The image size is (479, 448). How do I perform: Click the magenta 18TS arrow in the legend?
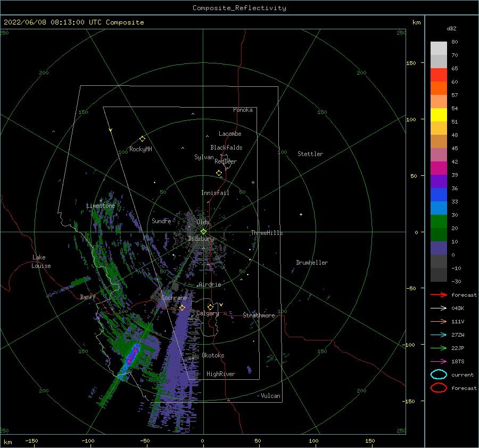(x=439, y=362)
